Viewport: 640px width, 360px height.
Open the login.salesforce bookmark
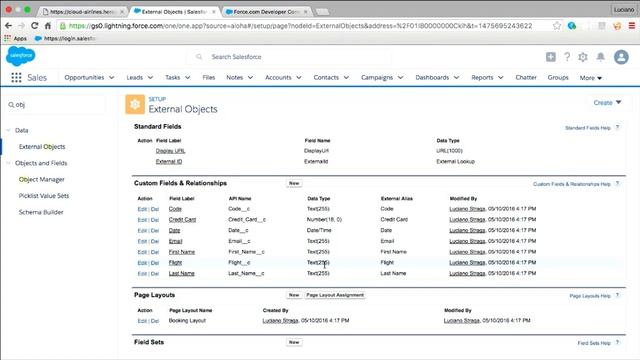tap(65, 38)
